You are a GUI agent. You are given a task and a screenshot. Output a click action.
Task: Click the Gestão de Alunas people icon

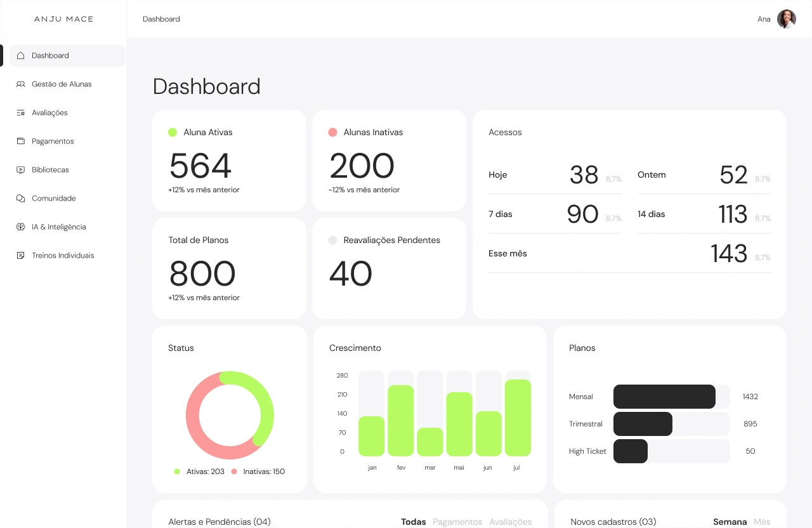[20, 84]
